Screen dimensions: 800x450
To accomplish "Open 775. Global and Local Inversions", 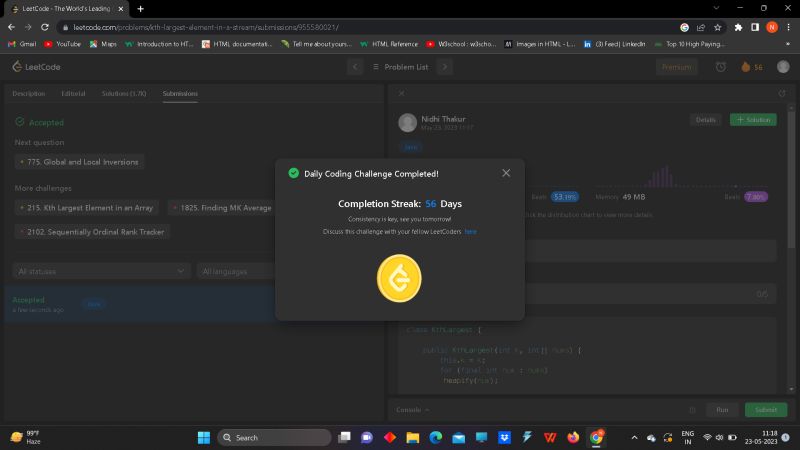I will point(79,162).
